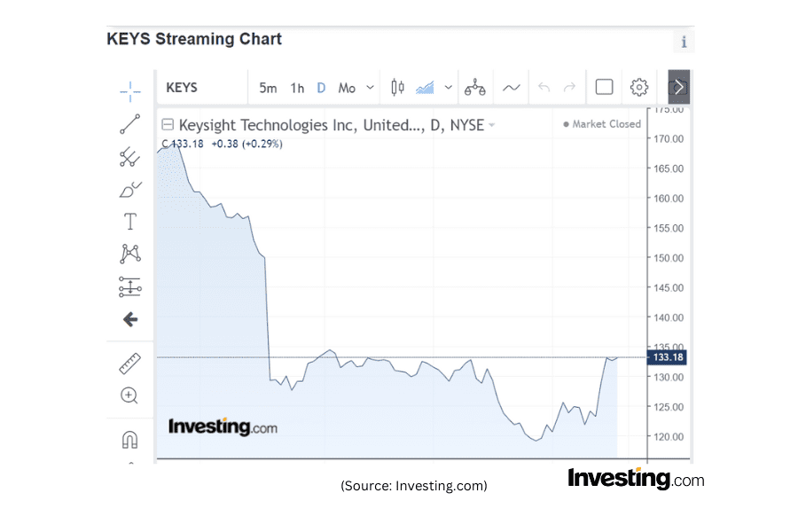Open the compare symbols scale icon

point(475,88)
